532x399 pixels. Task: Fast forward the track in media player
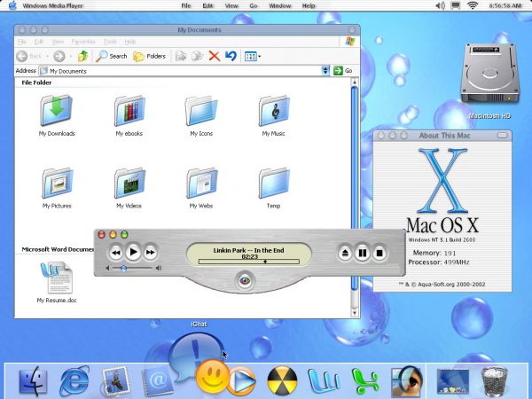(151, 253)
